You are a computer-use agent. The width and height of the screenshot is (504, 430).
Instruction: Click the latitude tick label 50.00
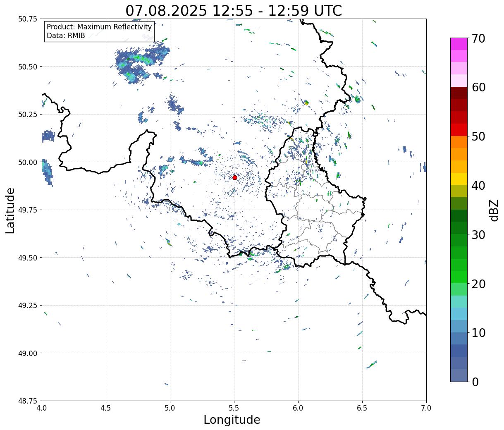(x=28, y=162)
